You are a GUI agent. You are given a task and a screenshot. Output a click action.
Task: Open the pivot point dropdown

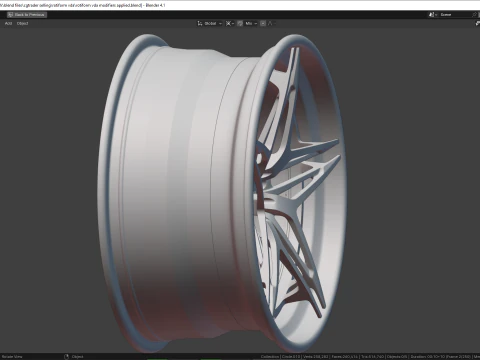pos(230,23)
